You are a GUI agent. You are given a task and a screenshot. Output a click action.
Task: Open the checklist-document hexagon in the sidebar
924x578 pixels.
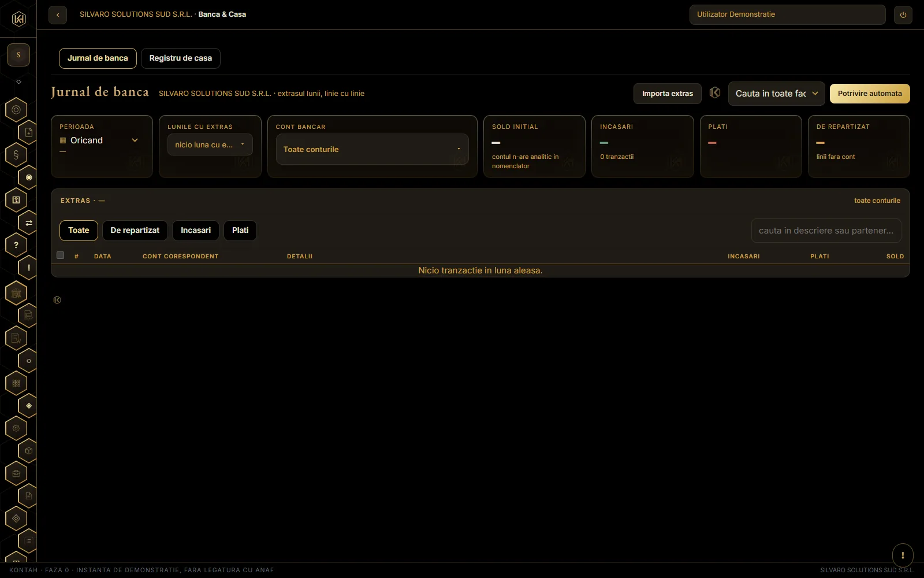coord(28,316)
